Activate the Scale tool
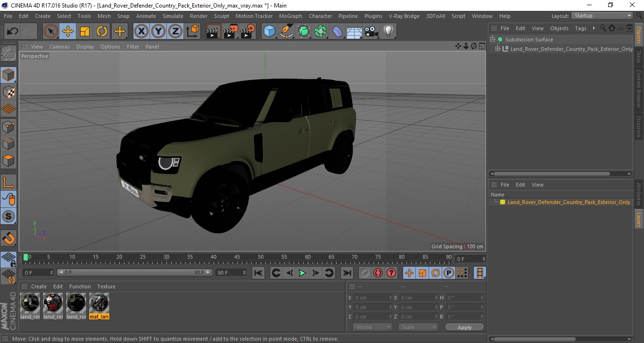This screenshot has width=644, height=343. [85, 32]
